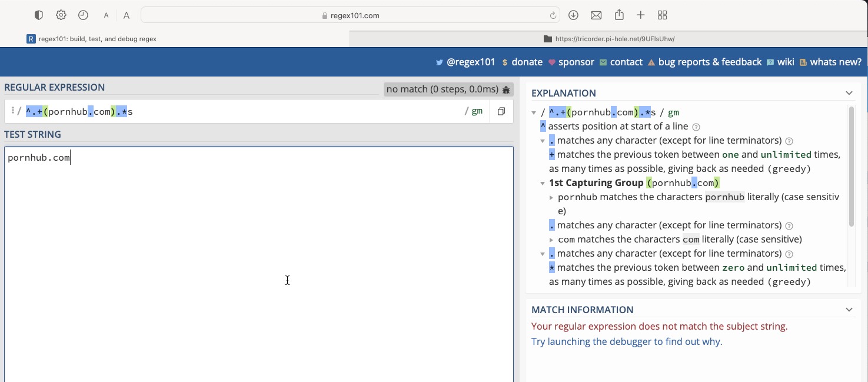
Task: Open help icon on dot row above * quantifier
Action: pos(789,254)
